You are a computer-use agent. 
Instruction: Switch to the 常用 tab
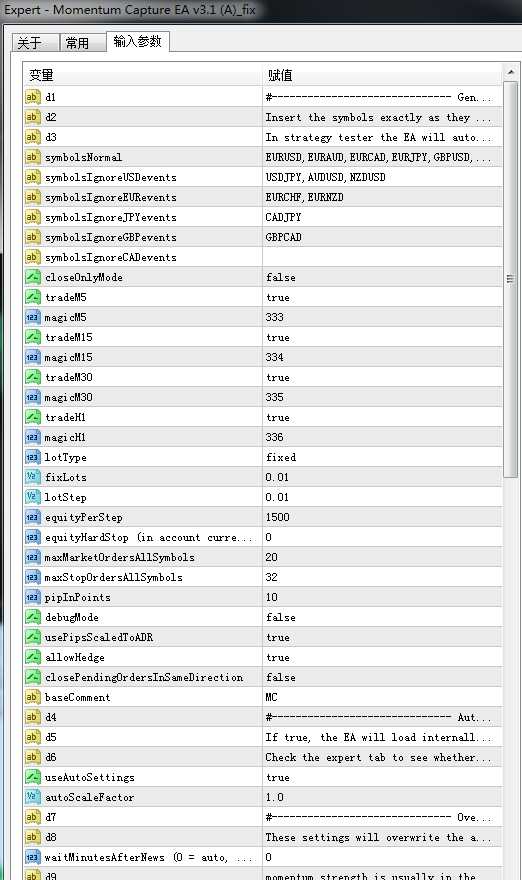(x=83, y=43)
